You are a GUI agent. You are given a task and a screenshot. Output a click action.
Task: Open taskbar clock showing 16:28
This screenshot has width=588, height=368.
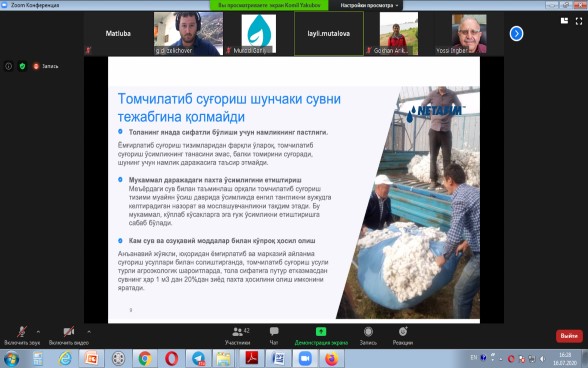click(565, 359)
